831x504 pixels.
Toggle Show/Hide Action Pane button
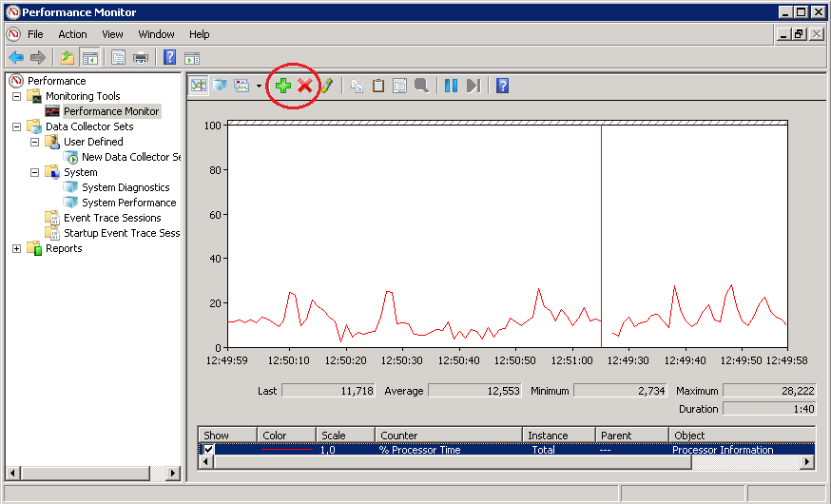click(x=192, y=58)
